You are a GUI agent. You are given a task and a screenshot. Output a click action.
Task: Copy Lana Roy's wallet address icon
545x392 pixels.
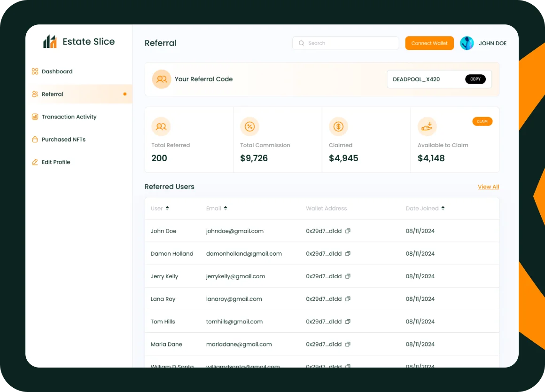point(348,299)
